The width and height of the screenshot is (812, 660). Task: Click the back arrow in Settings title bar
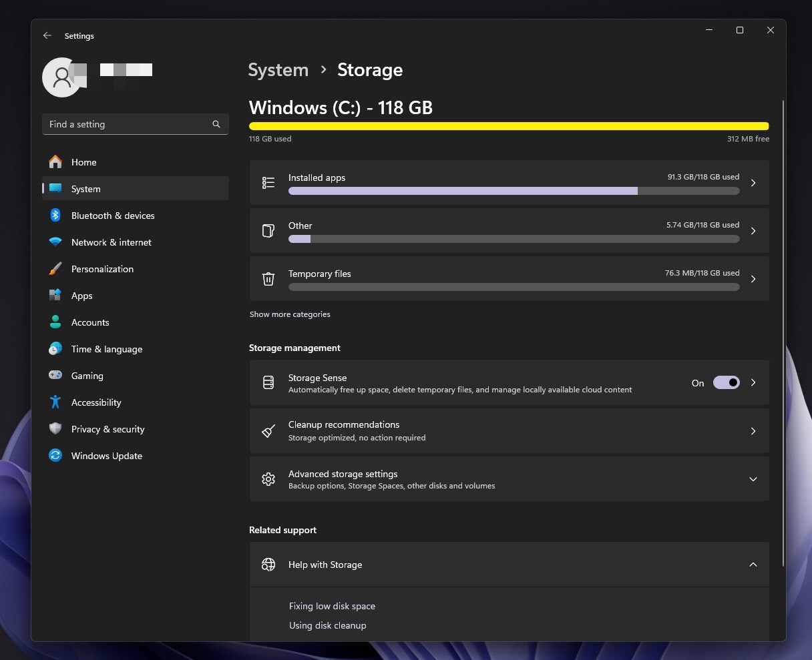[47, 36]
